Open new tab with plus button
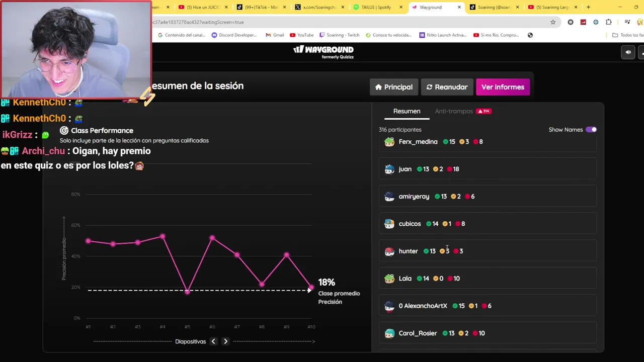 tap(588, 7)
